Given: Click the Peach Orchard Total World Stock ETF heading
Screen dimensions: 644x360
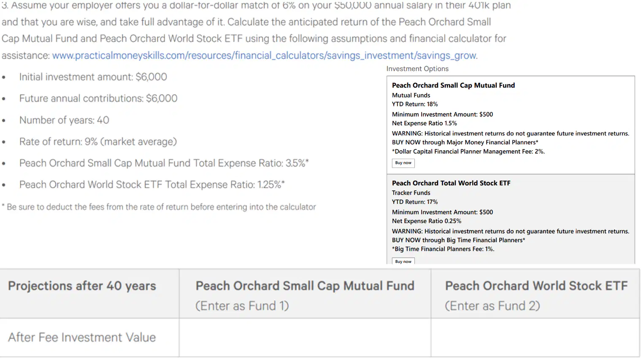Looking at the screenshot, I should click(x=451, y=183).
